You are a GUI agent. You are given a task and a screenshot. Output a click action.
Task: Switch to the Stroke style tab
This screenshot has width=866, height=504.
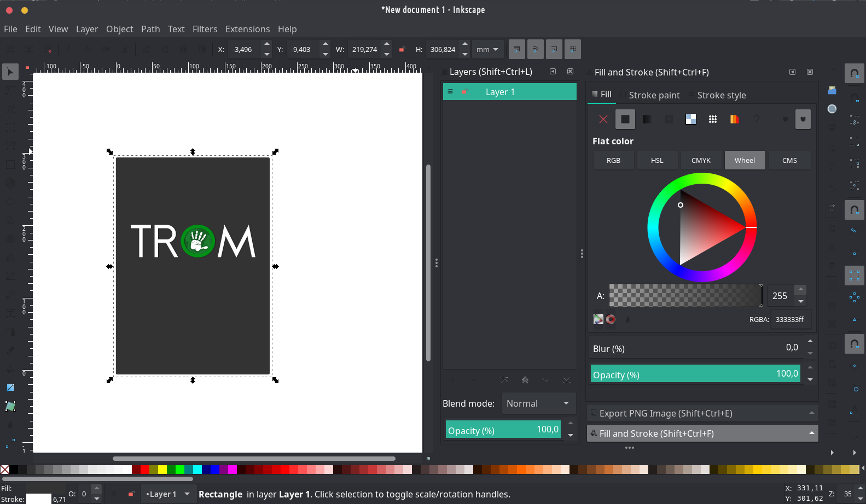[721, 95]
